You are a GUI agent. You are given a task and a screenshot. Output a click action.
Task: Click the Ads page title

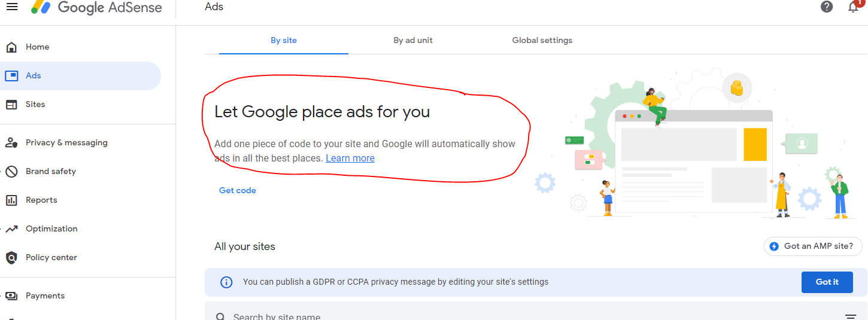click(214, 7)
